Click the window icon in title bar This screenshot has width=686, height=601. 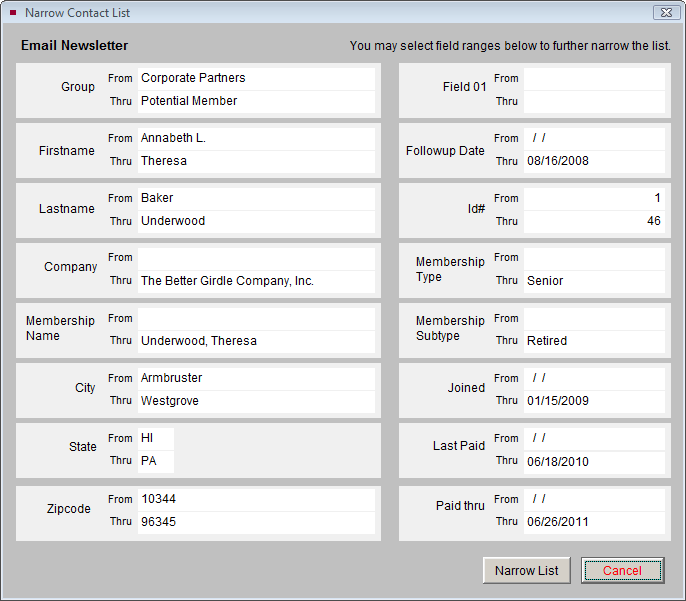point(12,13)
